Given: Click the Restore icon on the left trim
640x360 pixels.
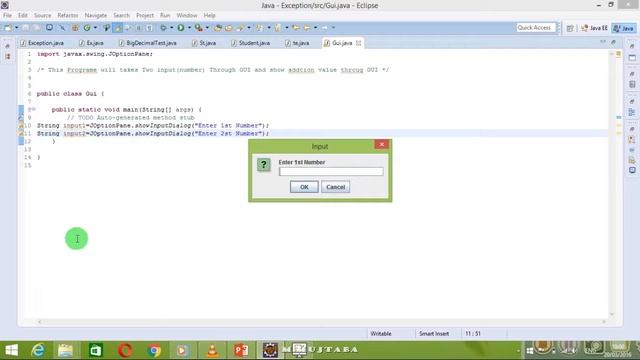Looking at the screenshot, I should tap(8, 46).
